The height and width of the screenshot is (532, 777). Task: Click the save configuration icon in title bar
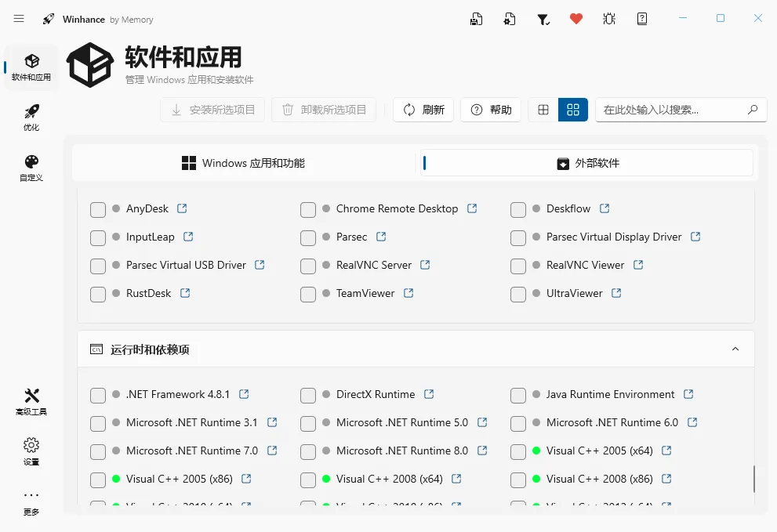point(476,19)
